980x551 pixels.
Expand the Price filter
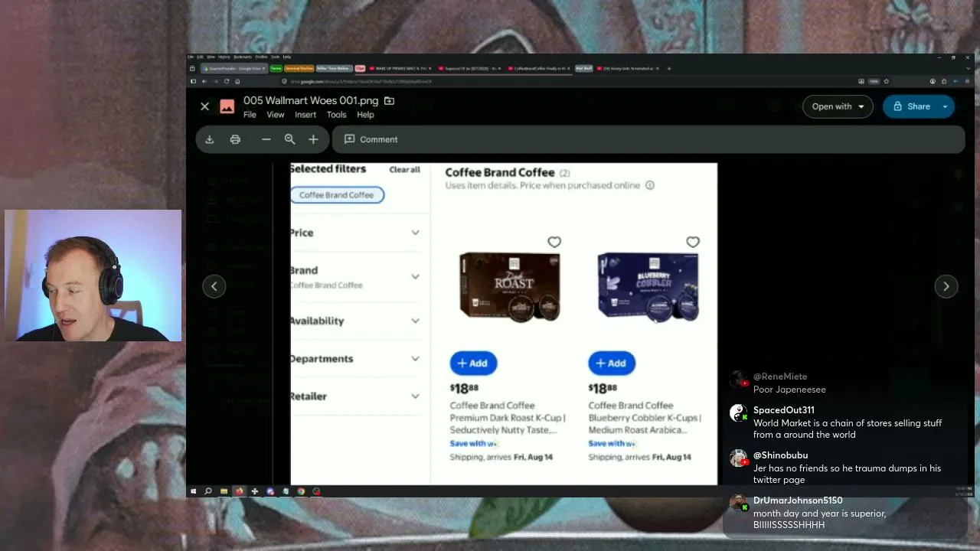[x=355, y=233]
